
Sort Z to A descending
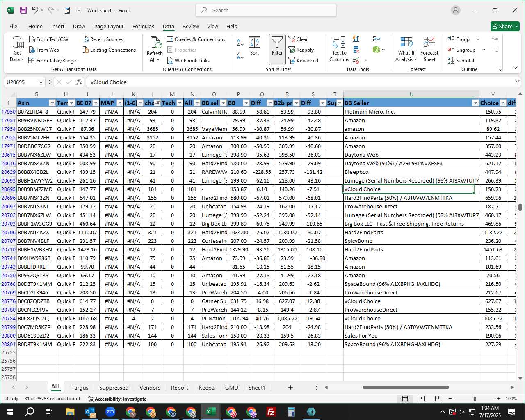(x=240, y=55)
